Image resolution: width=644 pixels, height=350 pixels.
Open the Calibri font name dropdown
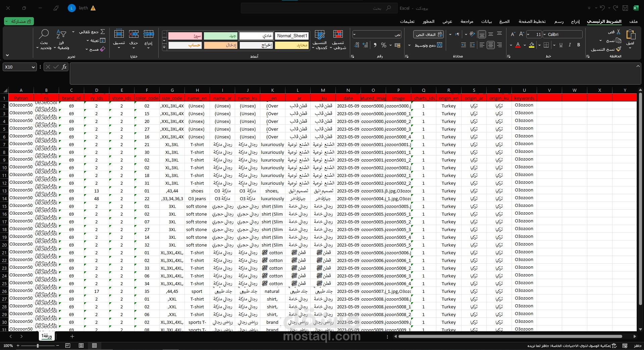[544, 34]
